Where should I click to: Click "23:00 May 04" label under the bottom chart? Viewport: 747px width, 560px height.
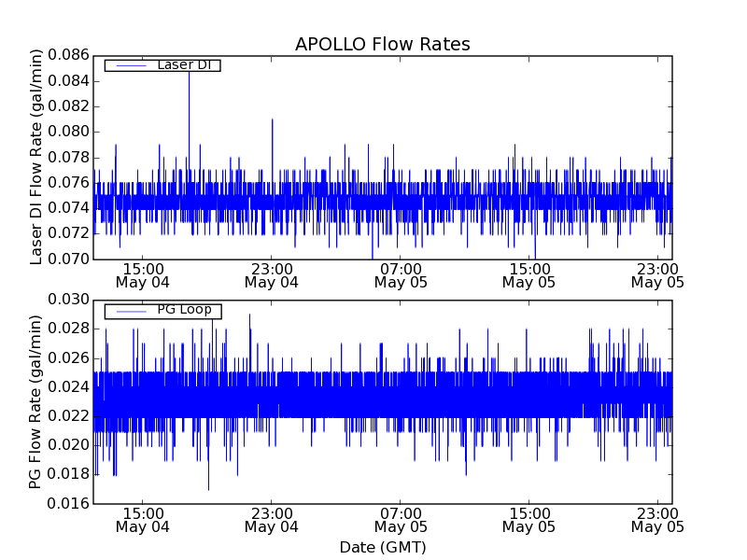[x=271, y=519]
